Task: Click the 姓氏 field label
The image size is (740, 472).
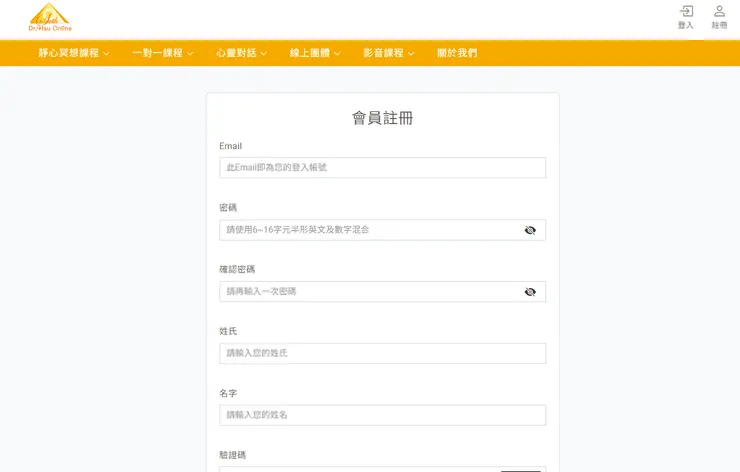Action: (x=228, y=331)
